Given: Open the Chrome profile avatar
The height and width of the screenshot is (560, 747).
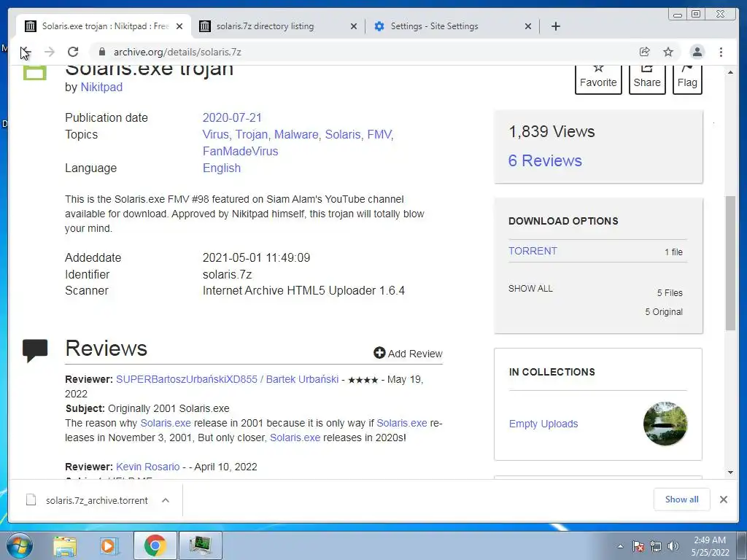Looking at the screenshot, I should [x=697, y=52].
